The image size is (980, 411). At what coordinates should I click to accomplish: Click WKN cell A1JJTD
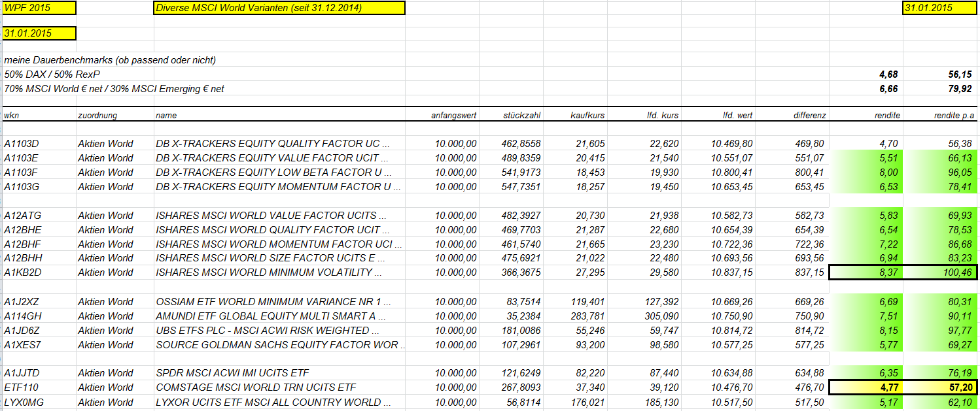coord(22,373)
